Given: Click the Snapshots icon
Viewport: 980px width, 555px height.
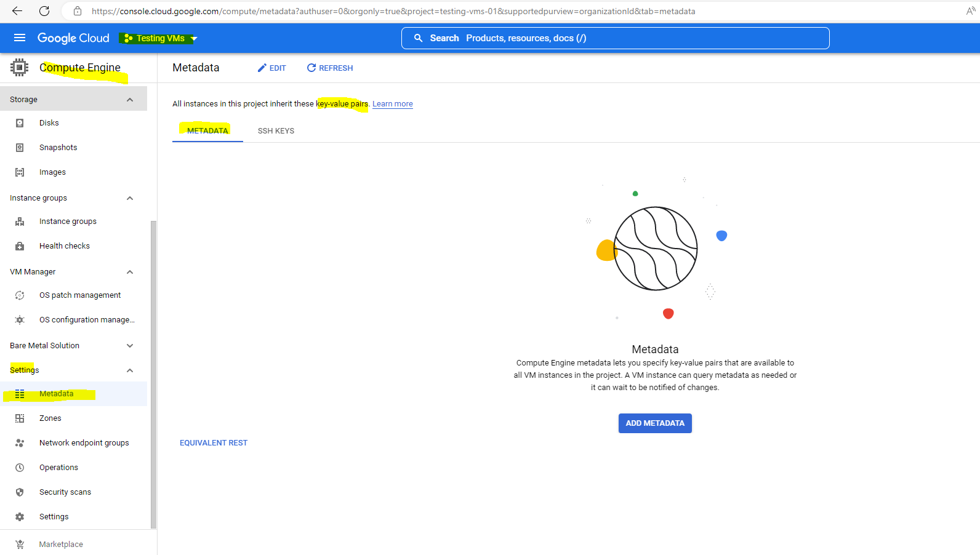Looking at the screenshot, I should point(20,148).
